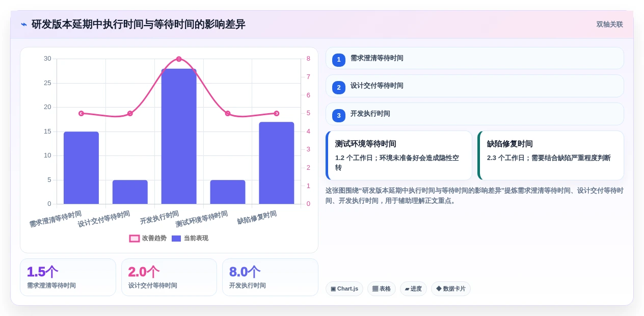Open the 需求澄清等待时间 list row
Viewport: 644px width, 316px height.
coord(475,58)
